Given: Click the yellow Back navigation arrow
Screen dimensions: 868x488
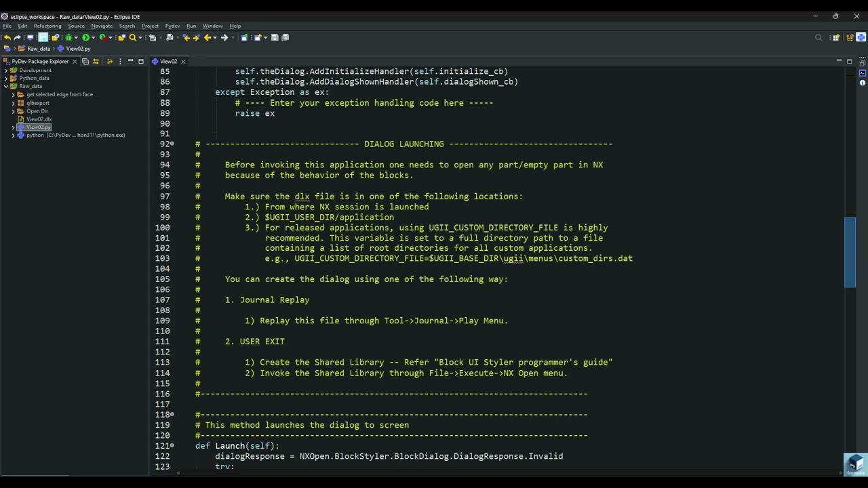Looking at the screenshot, I should (208, 37).
